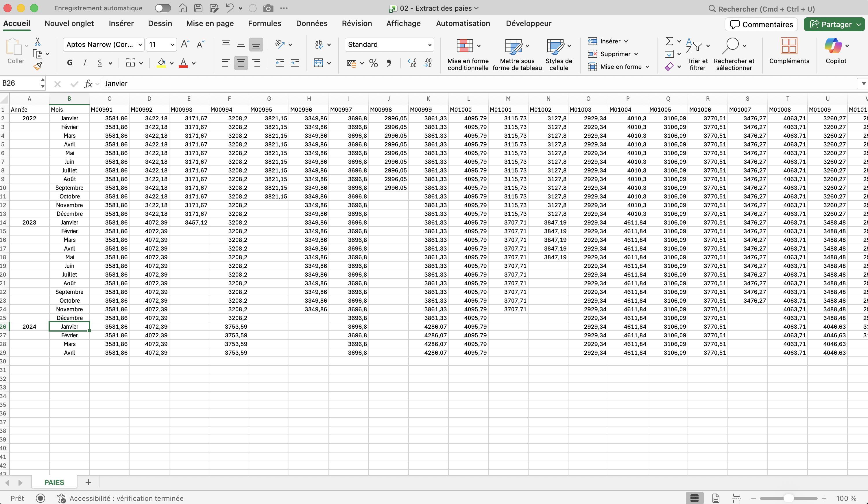The image size is (868, 504).
Task: Switch to the Données tab
Action: point(311,23)
